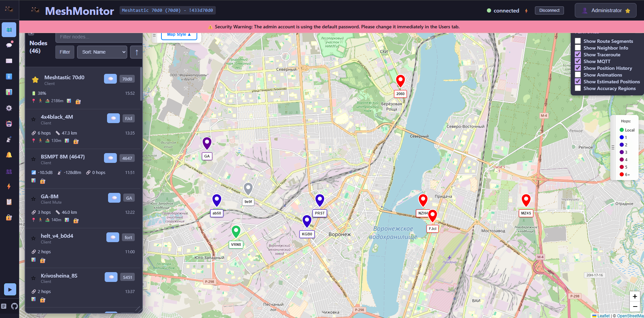Open the Users icon in left sidebar
Viewport: 644px width, 318px height.
point(9,172)
